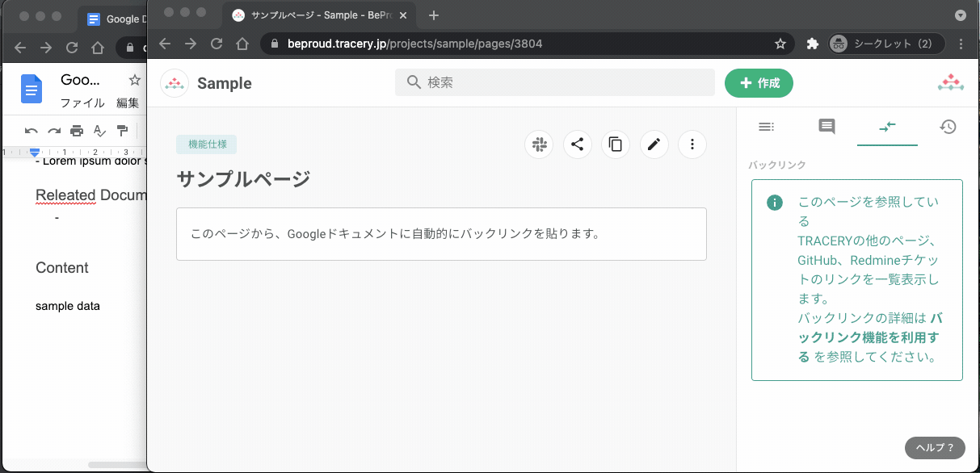The width and height of the screenshot is (980, 473).
Task: Click the 検索 search field
Action: (x=555, y=82)
